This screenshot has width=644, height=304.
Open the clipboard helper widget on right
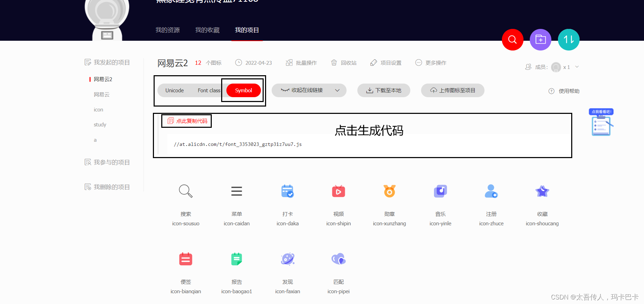pos(602,122)
